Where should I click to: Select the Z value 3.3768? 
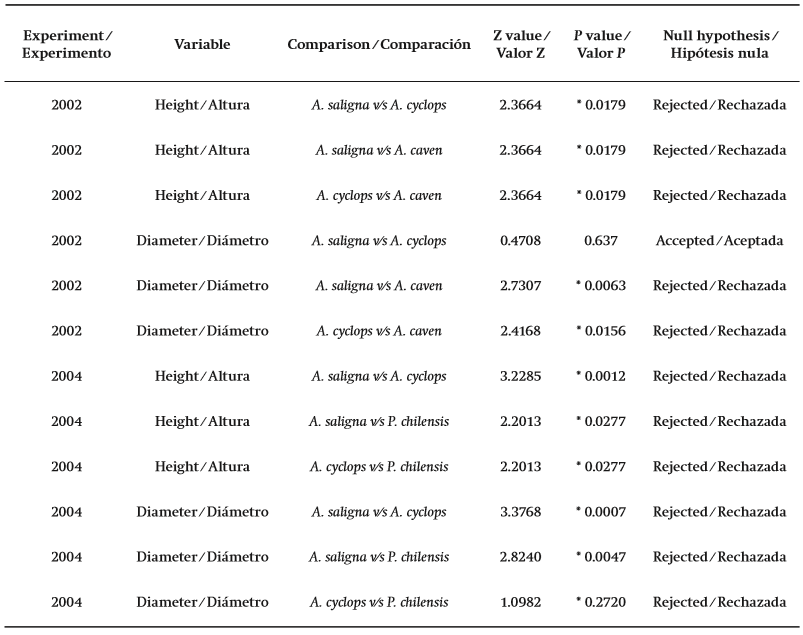coord(520,512)
